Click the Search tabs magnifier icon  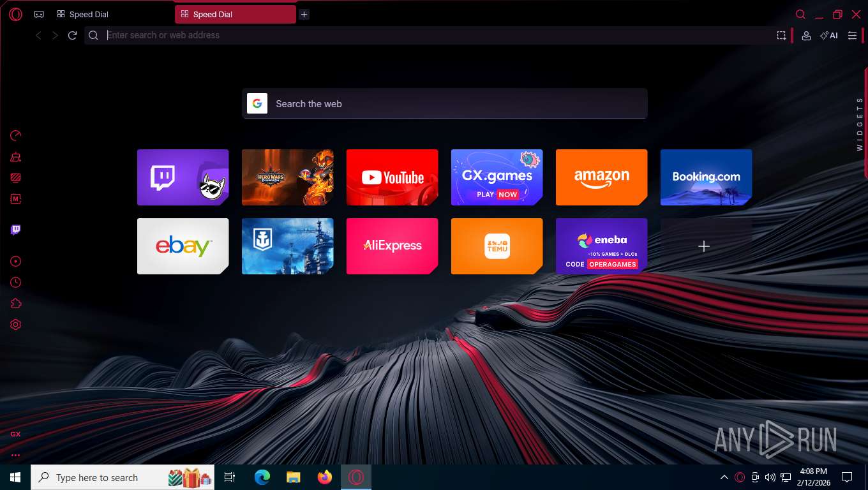click(800, 14)
